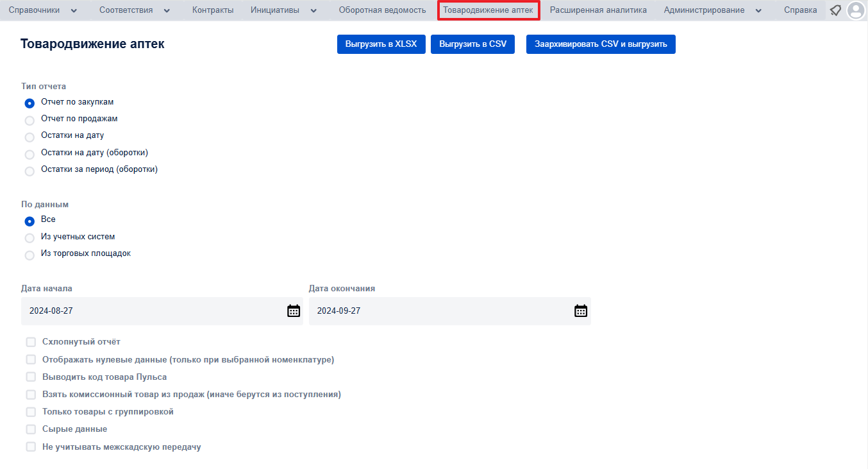Open the Контракты menu item
This screenshot has width=868, height=469.
pyautogui.click(x=213, y=10)
